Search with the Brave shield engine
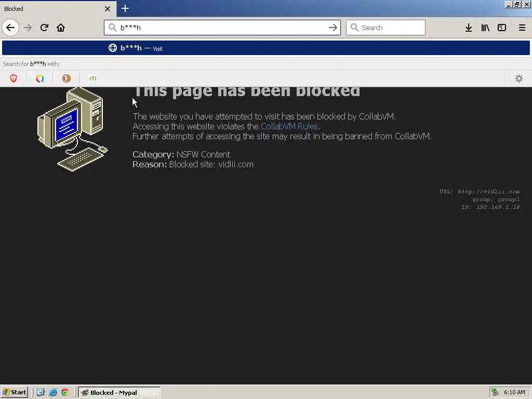 (x=13, y=78)
